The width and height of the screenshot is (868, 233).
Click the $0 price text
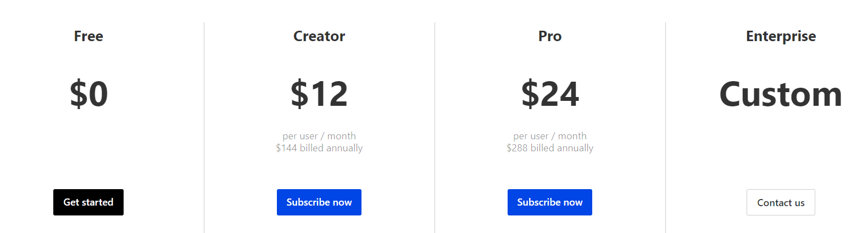(x=88, y=94)
